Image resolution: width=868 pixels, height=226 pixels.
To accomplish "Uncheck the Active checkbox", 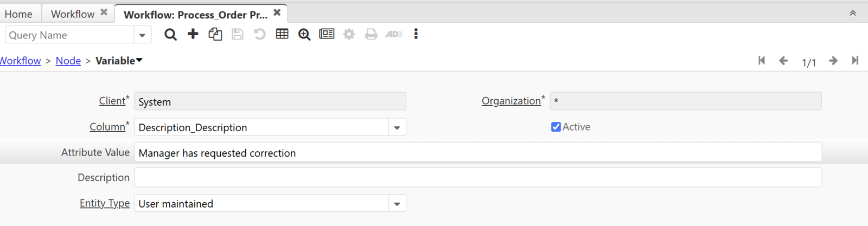I will [556, 127].
